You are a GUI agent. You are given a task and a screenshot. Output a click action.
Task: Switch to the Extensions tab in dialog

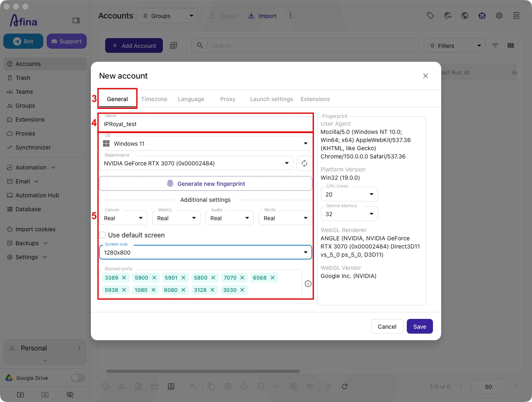[315, 99]
